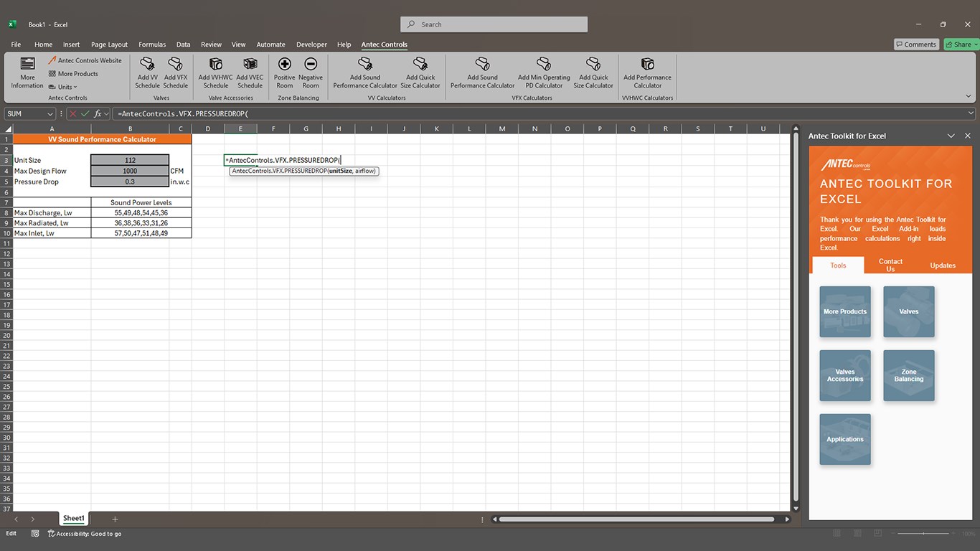Select the Pressure Drop value 0.3

[x=130, y=182]
